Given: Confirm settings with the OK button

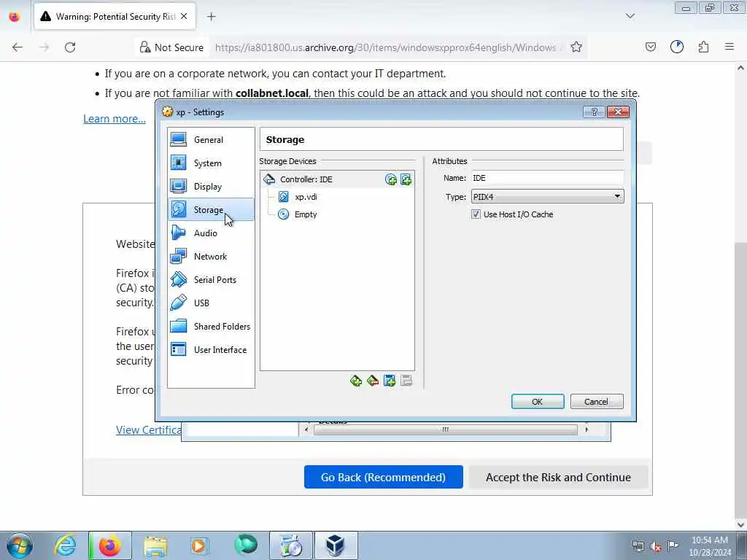Looking at the screenshot, I should tap(538, 402).
